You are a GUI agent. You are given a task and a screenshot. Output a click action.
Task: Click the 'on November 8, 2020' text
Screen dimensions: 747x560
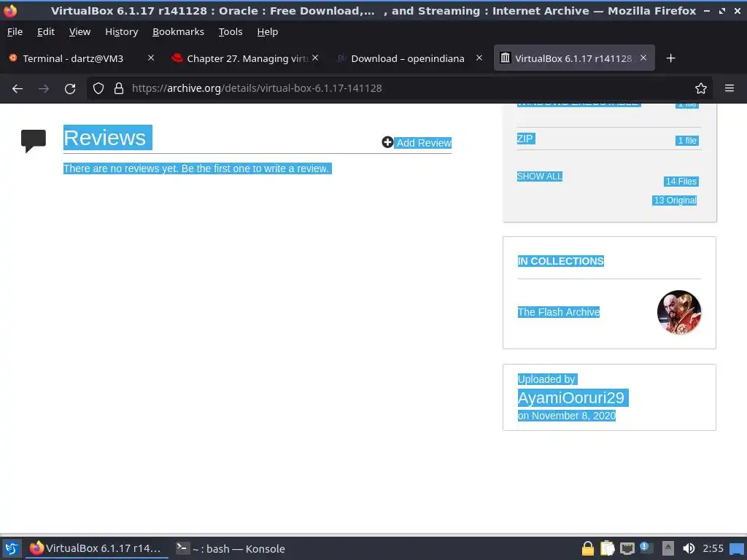[566, 416]
